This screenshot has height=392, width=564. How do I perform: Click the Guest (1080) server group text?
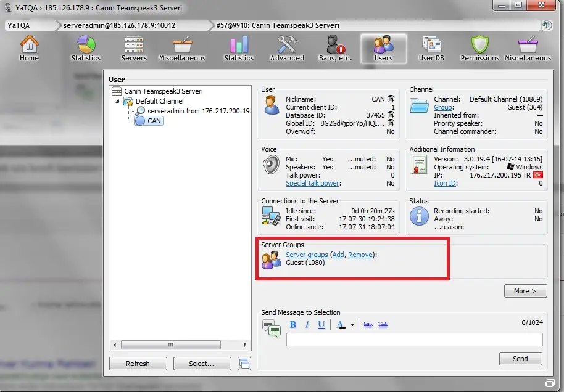[305, 263]
